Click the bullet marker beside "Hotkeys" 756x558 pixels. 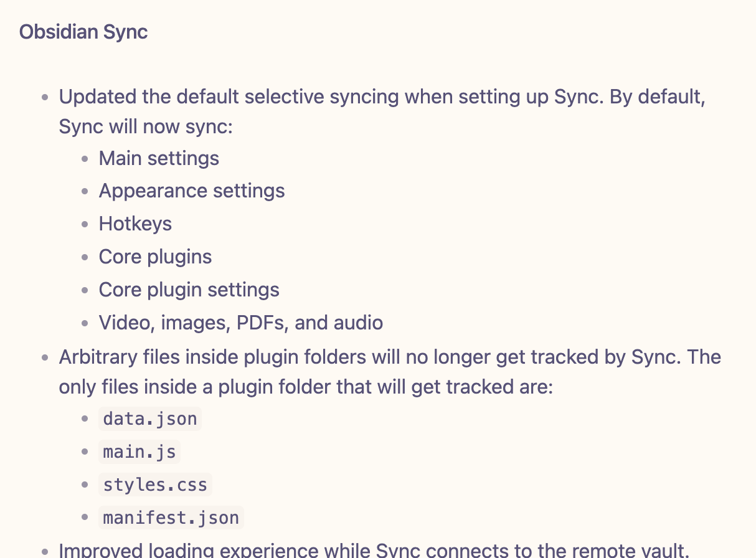85,224
